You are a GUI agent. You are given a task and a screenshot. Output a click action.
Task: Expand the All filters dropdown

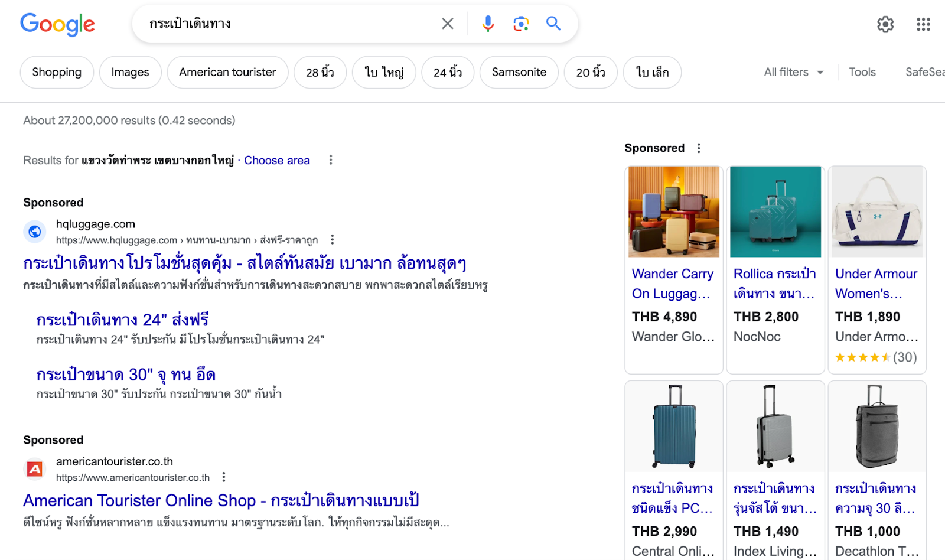click(x=793, y=72)
